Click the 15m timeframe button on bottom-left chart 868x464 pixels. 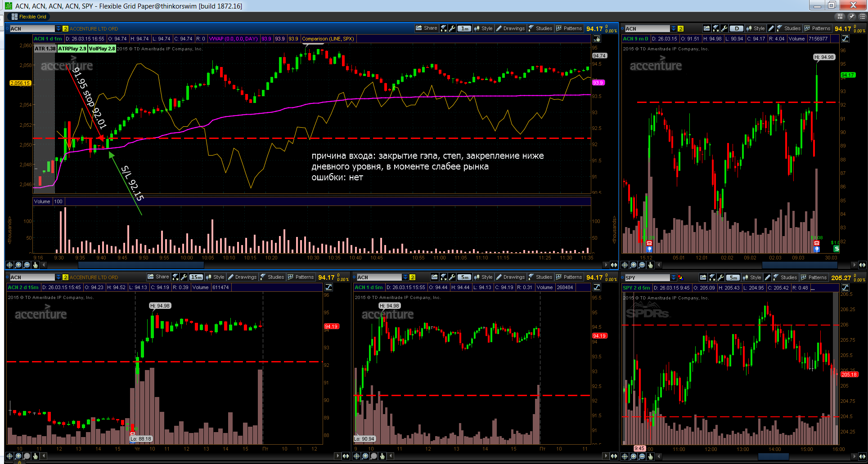pyautogui.click(x=196, y=277)
